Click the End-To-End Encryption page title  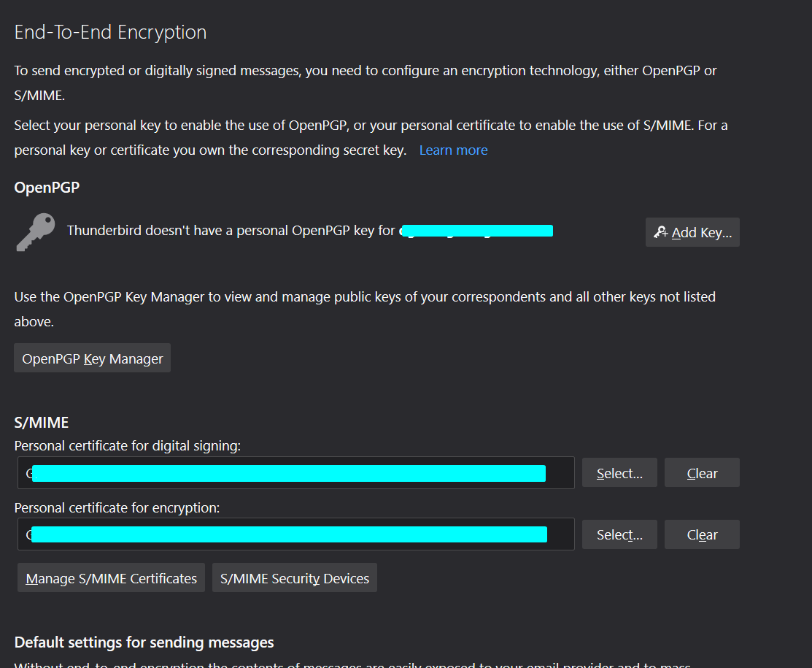pos(110,32)
